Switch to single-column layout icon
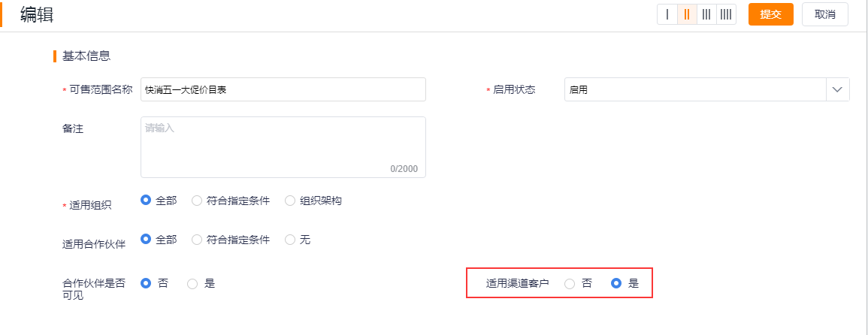Viewport: 868px width, 335px height. tap(667, 14)
